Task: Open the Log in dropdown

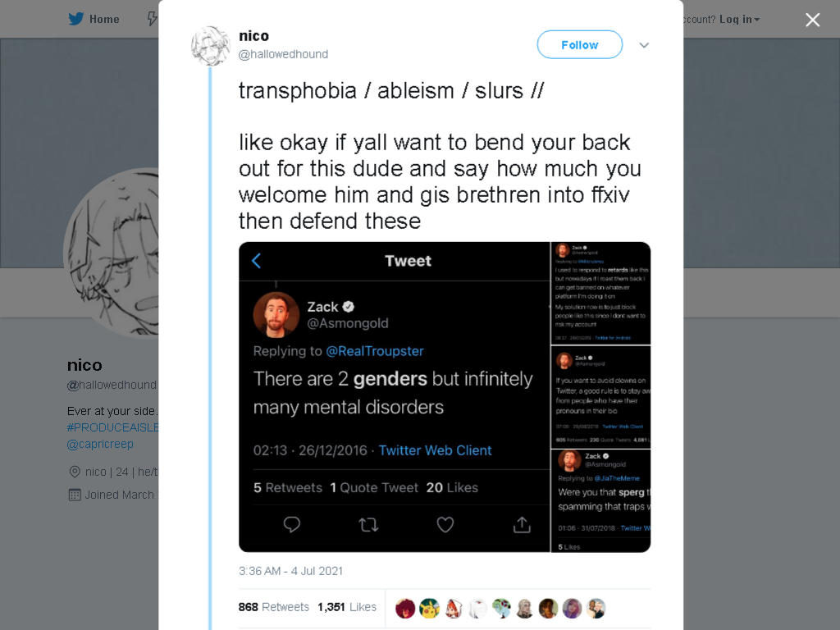Action: [739, 20]
